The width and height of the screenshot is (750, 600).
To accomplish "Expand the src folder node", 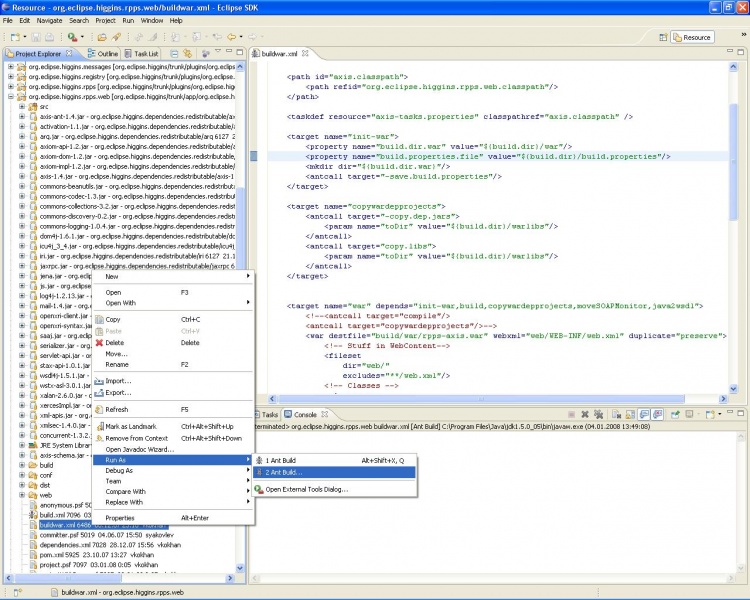I will (22, 107).
